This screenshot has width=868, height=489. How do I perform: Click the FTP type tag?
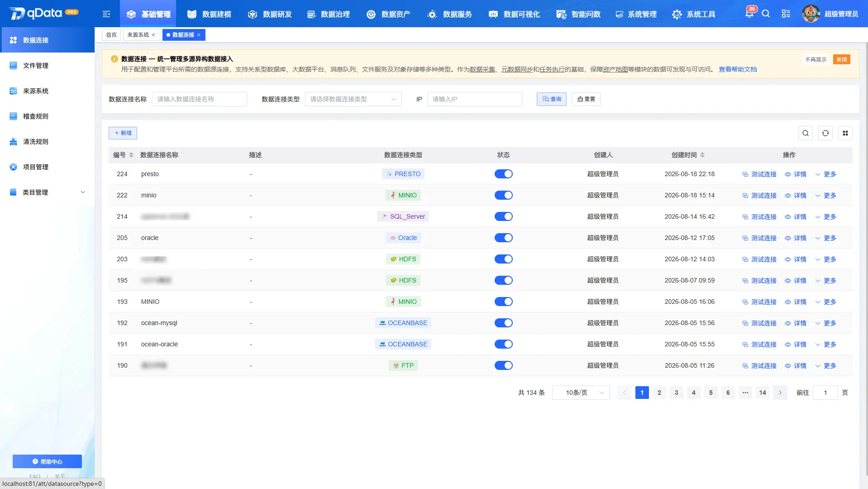click(x=403, y=365)
